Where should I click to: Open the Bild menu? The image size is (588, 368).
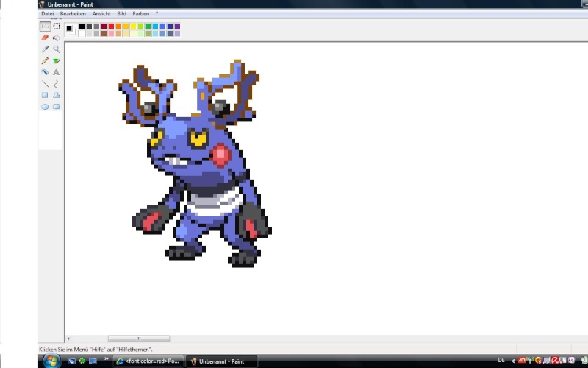click(x=121, y=13)
